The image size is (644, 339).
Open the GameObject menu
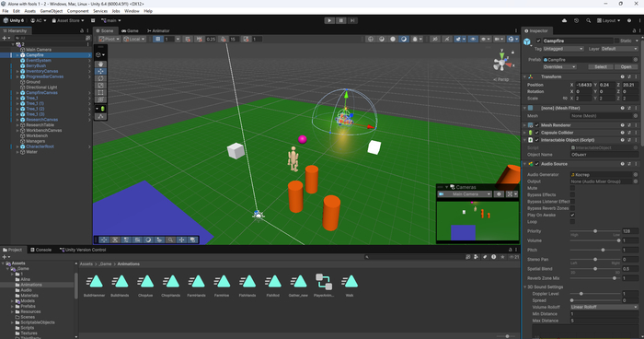(x=52, y=11)
